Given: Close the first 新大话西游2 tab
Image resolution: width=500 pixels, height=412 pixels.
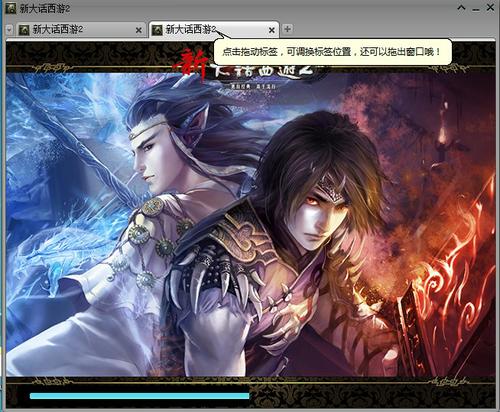Looking at the screenshot, I should [x=139, y=30].
